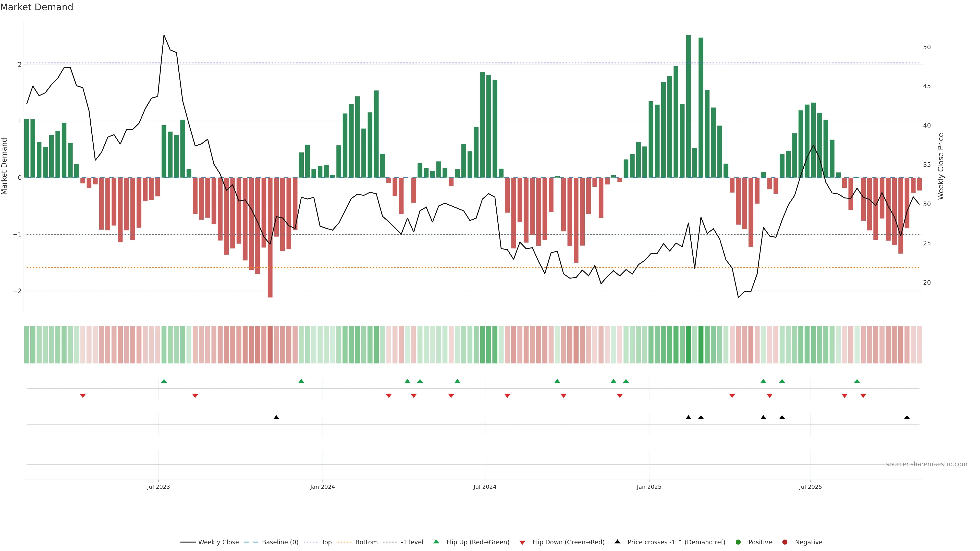The width and height of the screenshot is (980, 551).
Task: Click the first red flip-down marker
Action: (82, 396)
